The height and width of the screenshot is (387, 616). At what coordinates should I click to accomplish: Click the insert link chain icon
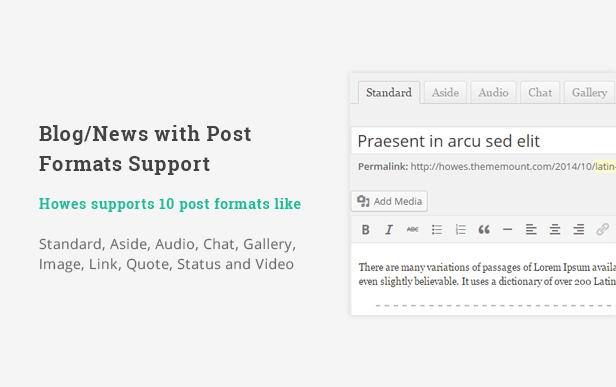click(602, 229)
